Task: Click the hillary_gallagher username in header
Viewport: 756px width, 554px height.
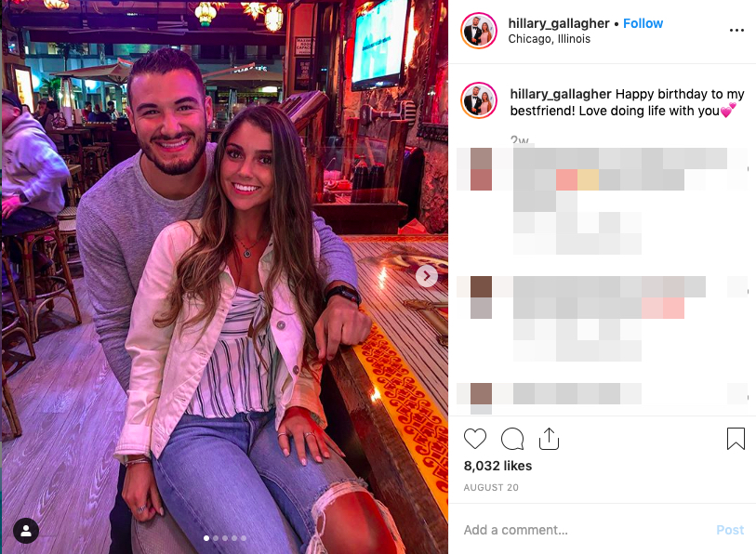Action: [x=558, y=23]
